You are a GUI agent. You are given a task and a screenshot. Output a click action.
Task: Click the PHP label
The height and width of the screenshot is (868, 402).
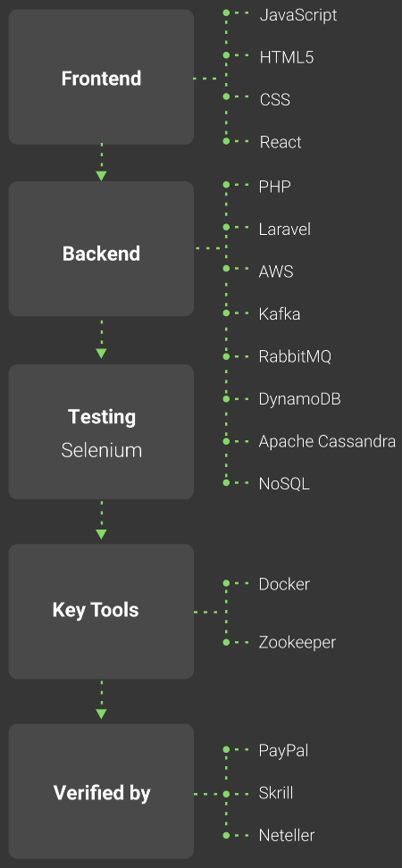point(274,187)
